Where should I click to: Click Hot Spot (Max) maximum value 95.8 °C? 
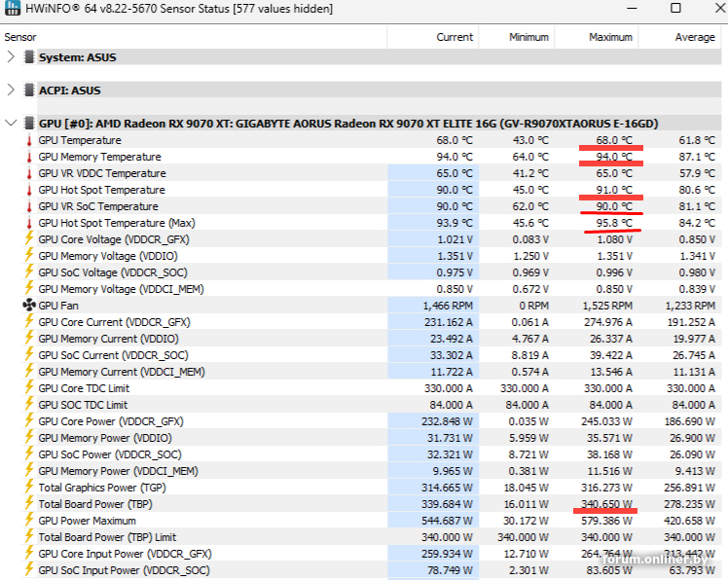pos(614,223)
